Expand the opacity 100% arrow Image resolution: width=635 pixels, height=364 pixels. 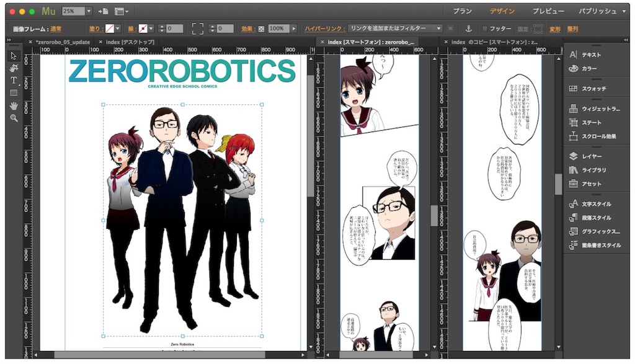(x=294, y=29)
